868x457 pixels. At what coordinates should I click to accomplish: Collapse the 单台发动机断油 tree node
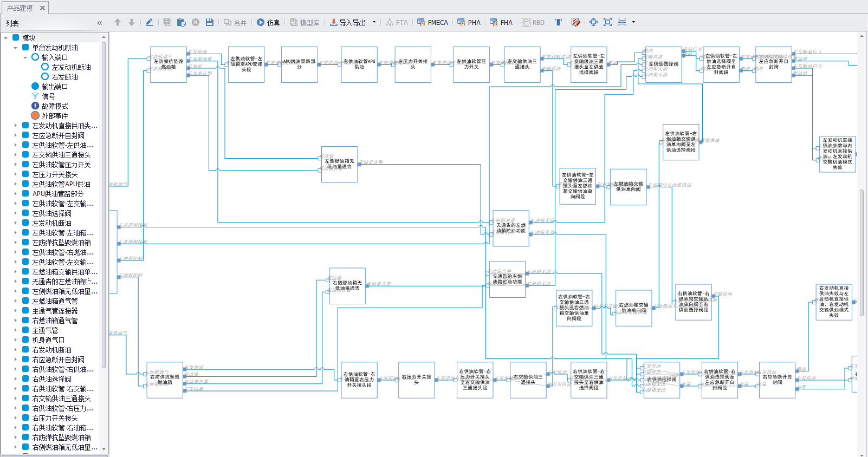click(x=16, y=48)
